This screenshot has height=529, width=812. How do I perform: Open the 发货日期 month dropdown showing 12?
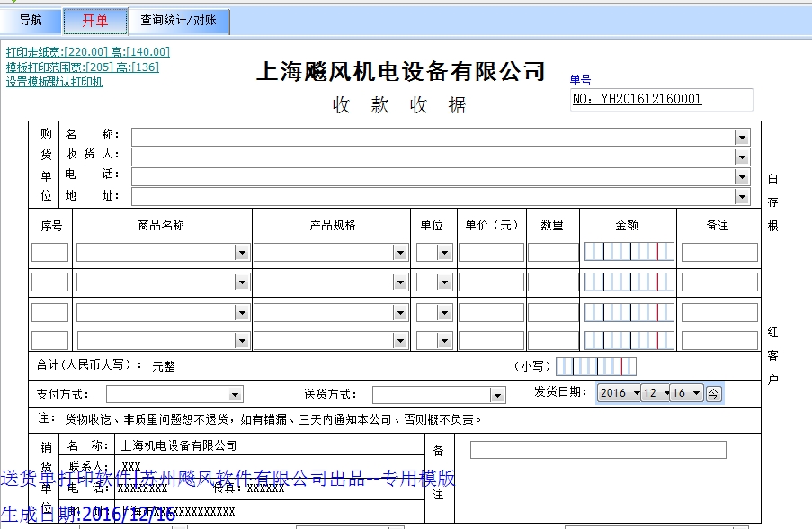pos(666,393)
